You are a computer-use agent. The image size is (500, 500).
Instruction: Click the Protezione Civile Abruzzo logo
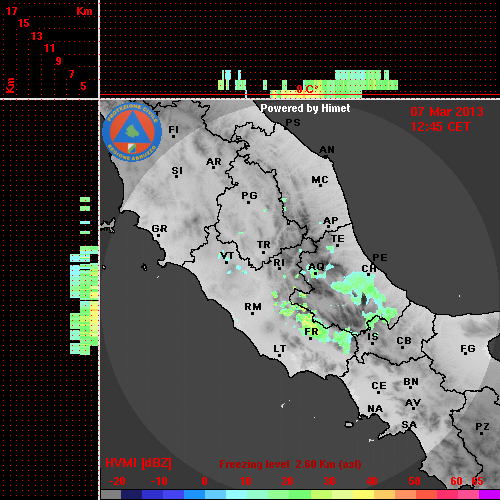pyautogui.click(x=132, y=133)
